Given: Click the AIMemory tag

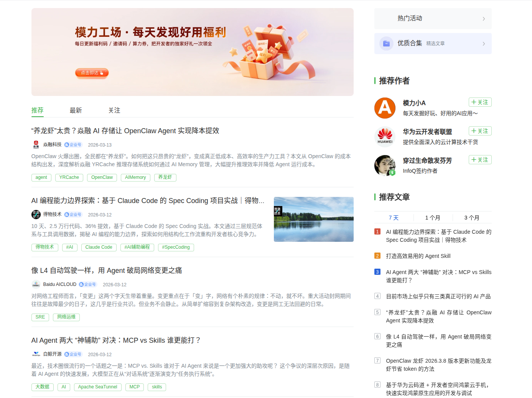Looking at the screenshot, I should point(135,178).
